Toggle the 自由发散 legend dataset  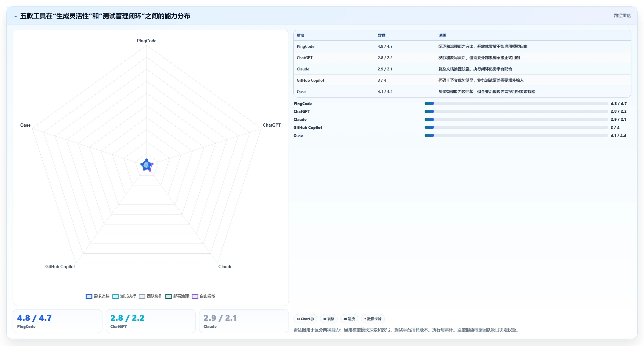point(204,296)
